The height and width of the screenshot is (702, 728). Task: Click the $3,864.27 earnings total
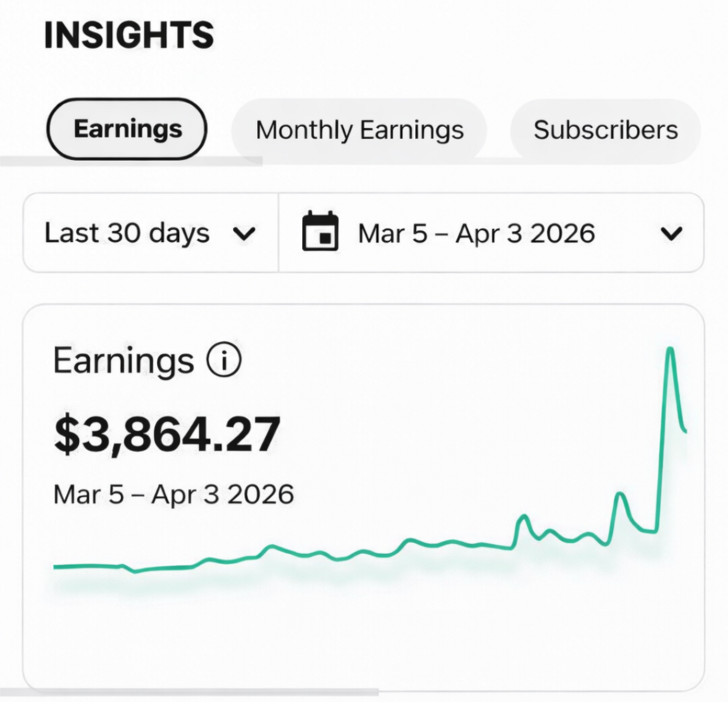[x=167, y=435]
